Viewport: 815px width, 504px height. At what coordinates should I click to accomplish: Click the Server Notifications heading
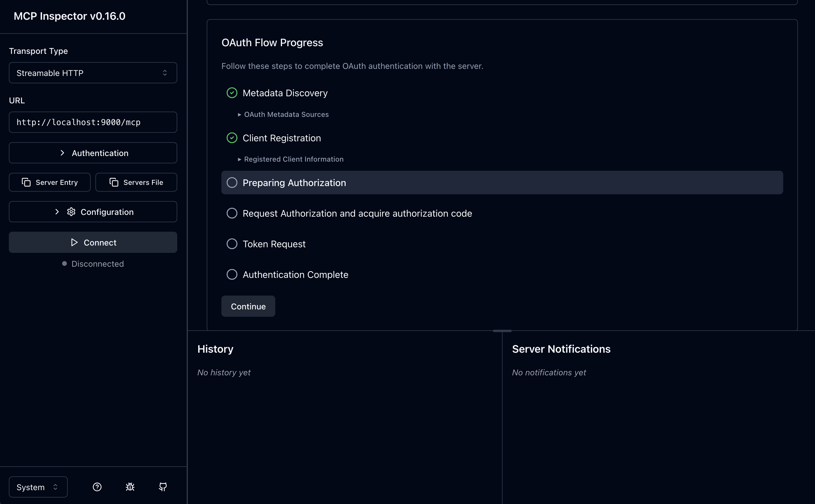coord(561,349)
